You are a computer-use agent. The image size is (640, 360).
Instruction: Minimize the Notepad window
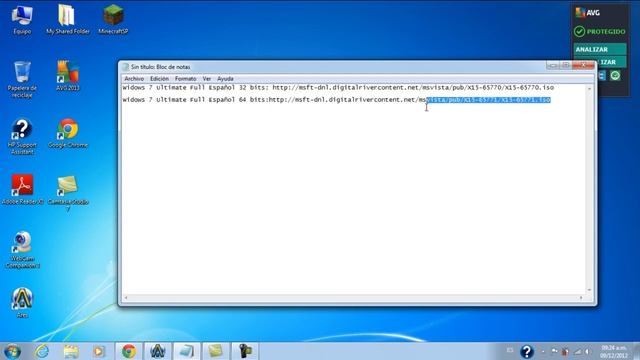point(553,65)
